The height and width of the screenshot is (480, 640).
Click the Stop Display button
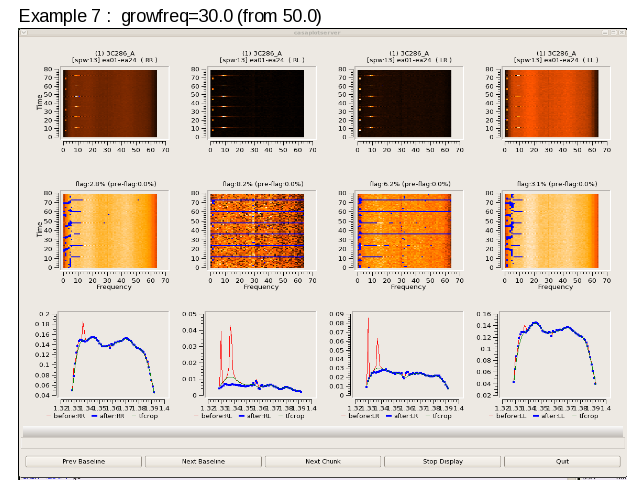(x=442, y=461)
